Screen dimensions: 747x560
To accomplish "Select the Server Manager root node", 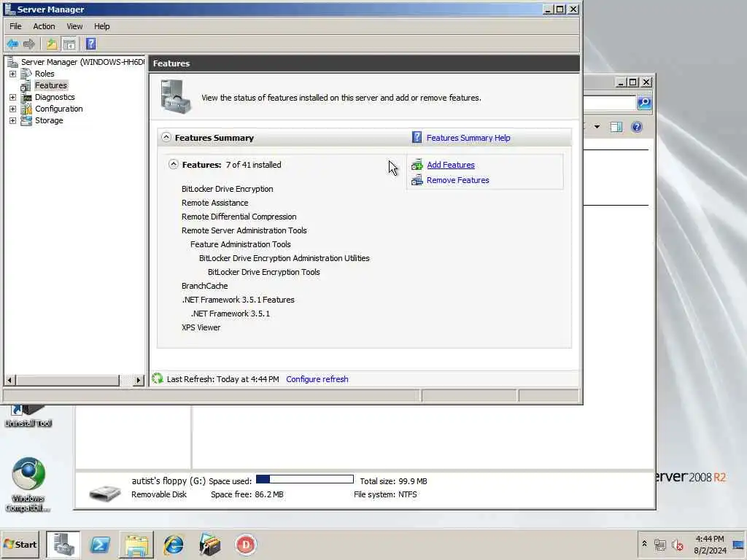I will click(x=82, y=62).
